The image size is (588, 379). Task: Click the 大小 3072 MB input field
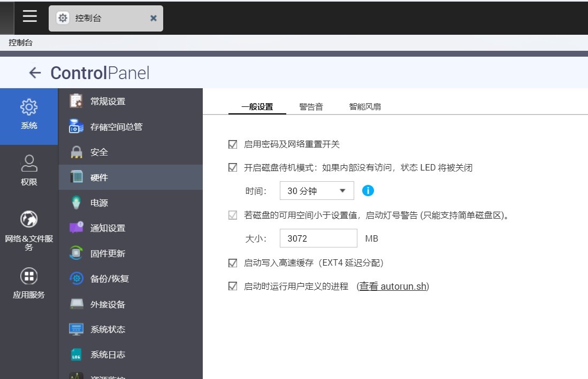coord(318,238)
